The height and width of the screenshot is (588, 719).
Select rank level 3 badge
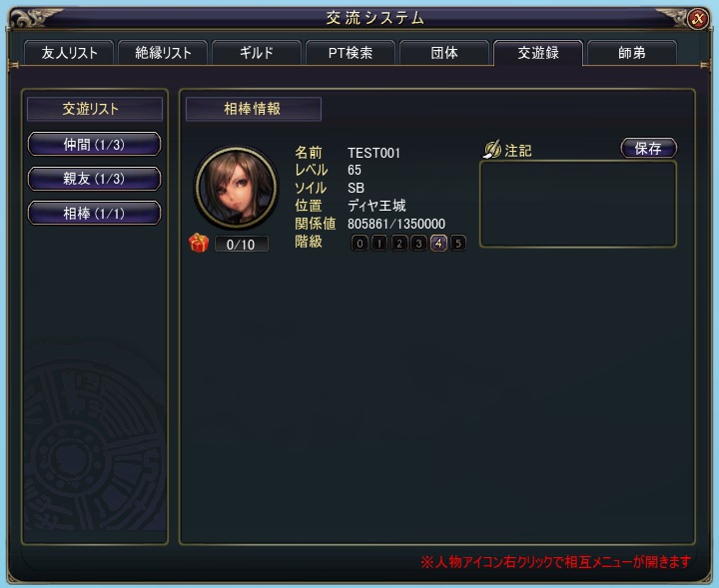pyautogui.click(x=418, y=243)
